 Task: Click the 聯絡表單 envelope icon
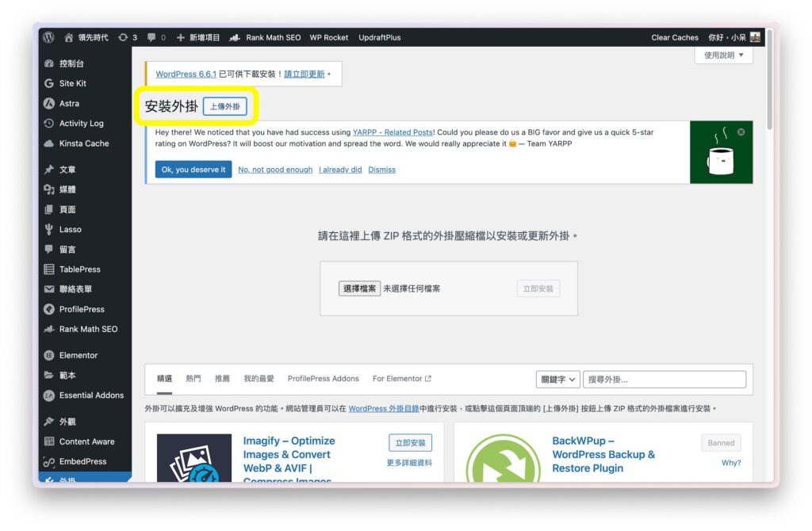pos(49,288)
